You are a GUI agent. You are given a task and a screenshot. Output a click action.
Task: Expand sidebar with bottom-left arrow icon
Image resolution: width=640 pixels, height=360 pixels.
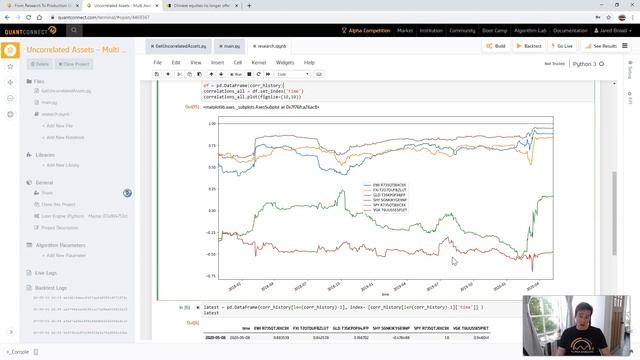coord(11,332)
